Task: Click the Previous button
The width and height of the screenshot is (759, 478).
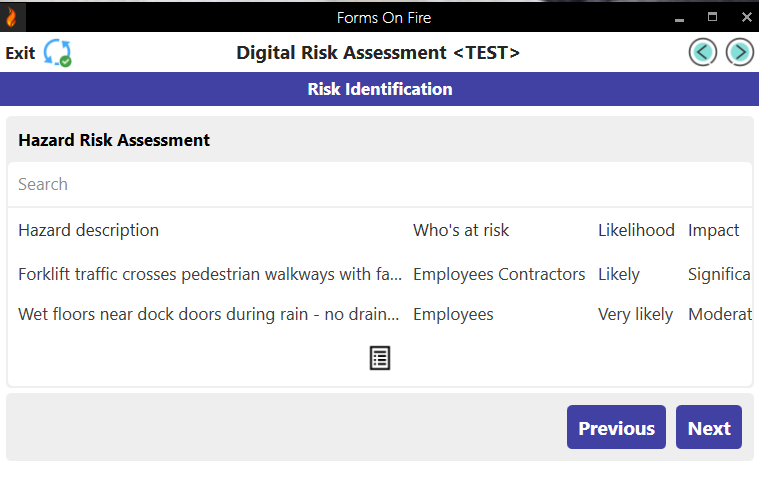Action: (x=616, y=427)
